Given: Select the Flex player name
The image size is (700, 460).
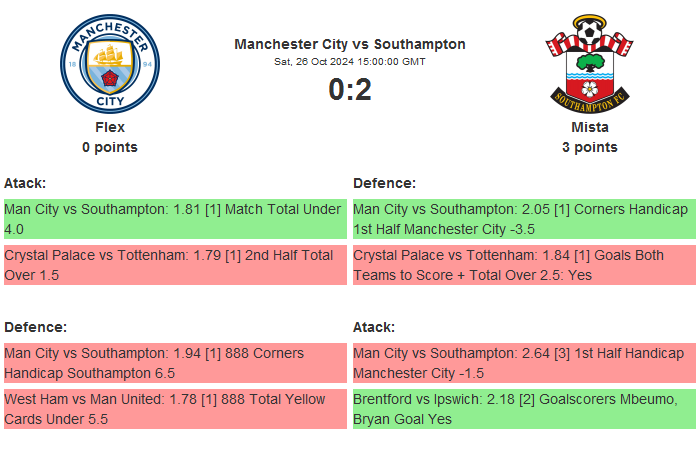Looking at the screenshot, I should click(110, 127).
